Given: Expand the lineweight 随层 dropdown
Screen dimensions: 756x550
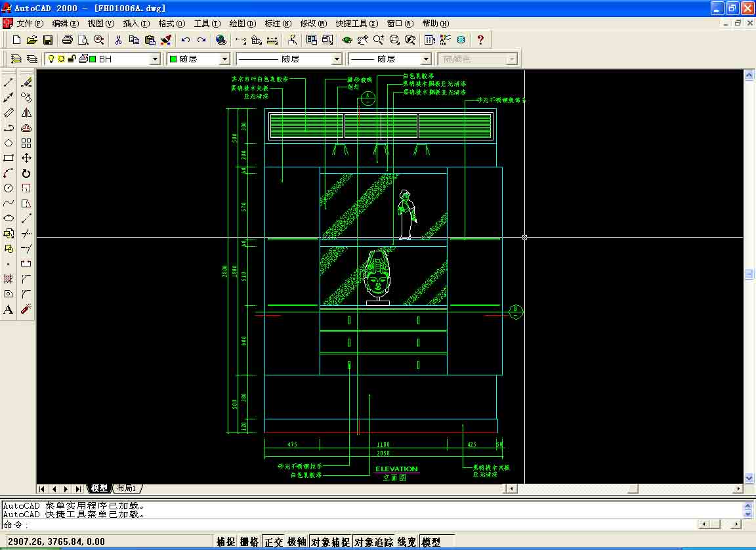Looking at the screenshot, I should pyautogui.click(x=426, y=59).
